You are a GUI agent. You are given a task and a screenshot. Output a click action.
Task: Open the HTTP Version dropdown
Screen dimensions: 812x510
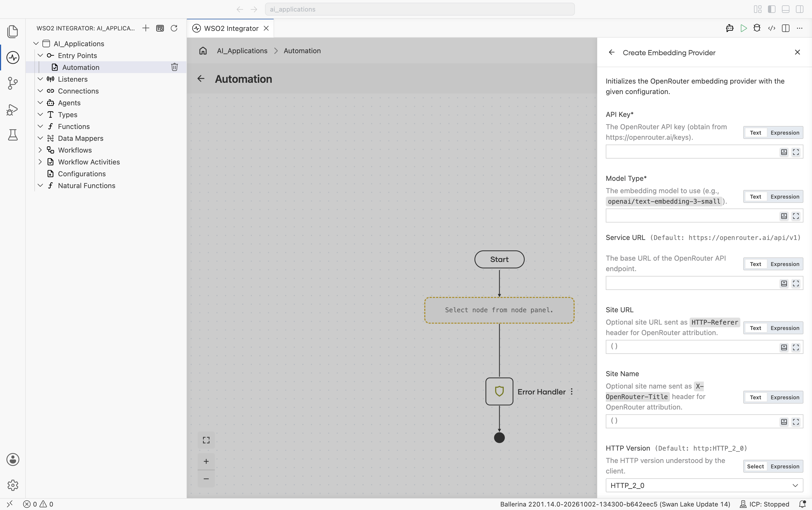coord(704,485)
